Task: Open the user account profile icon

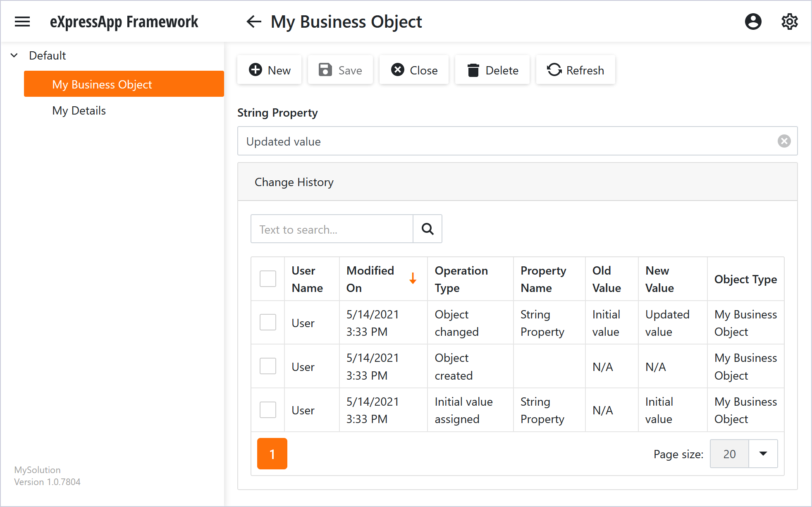Action: [x=753, y=22]
